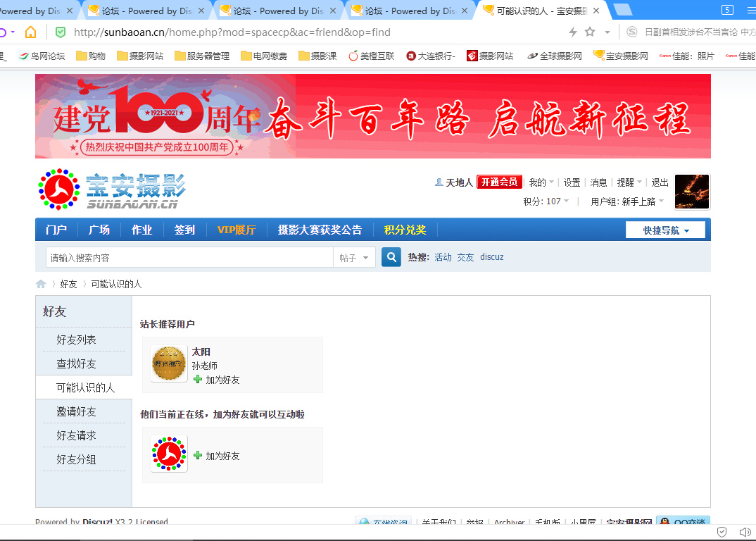Open the 美橙互联 bookmark
This screenshot has height=541, width=756.
click(x=371, y=56)
